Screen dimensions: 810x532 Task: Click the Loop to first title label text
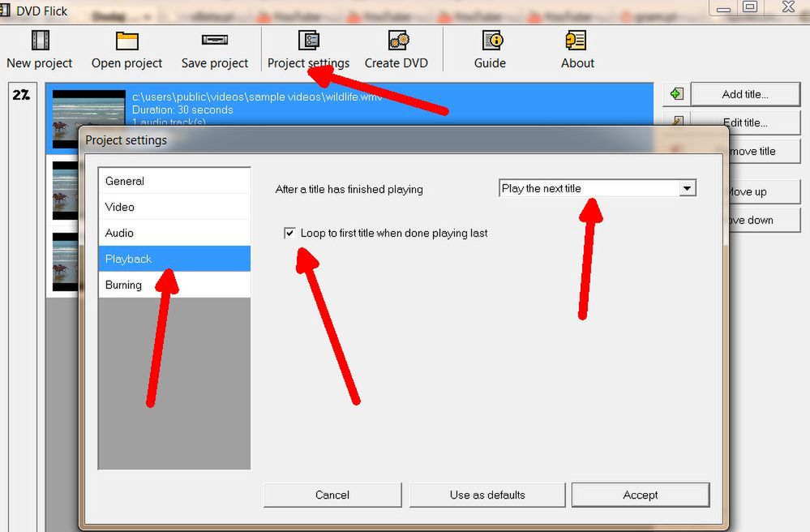(x=394, y=233)
